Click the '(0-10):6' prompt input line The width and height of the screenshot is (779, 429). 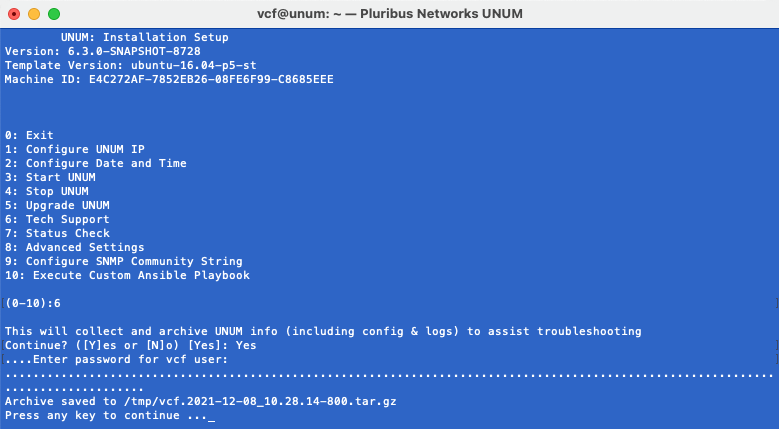coord(33,303)
